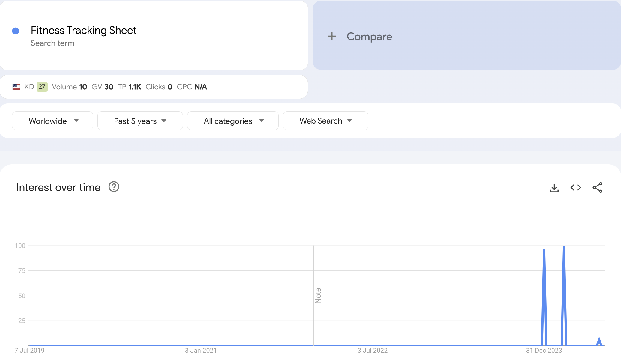Click the tallest spike on the chart
Viewport: 621px width, 364px height.
click(564, 249)
